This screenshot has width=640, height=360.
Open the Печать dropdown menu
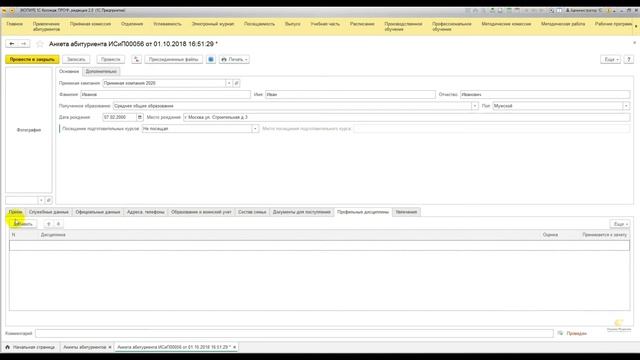click(234, 60)
